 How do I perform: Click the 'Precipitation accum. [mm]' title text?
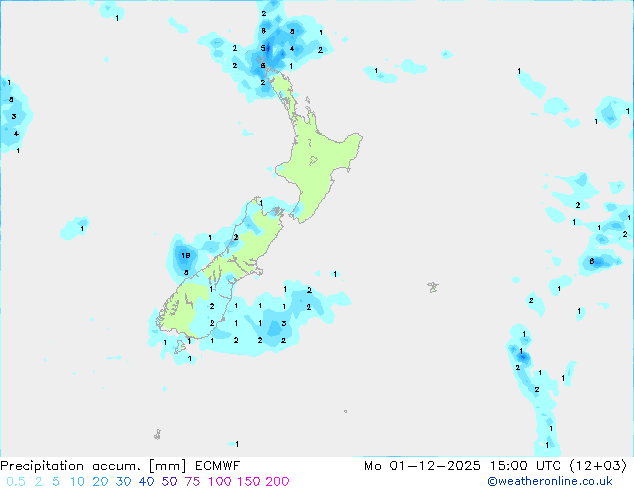[93, 466]
